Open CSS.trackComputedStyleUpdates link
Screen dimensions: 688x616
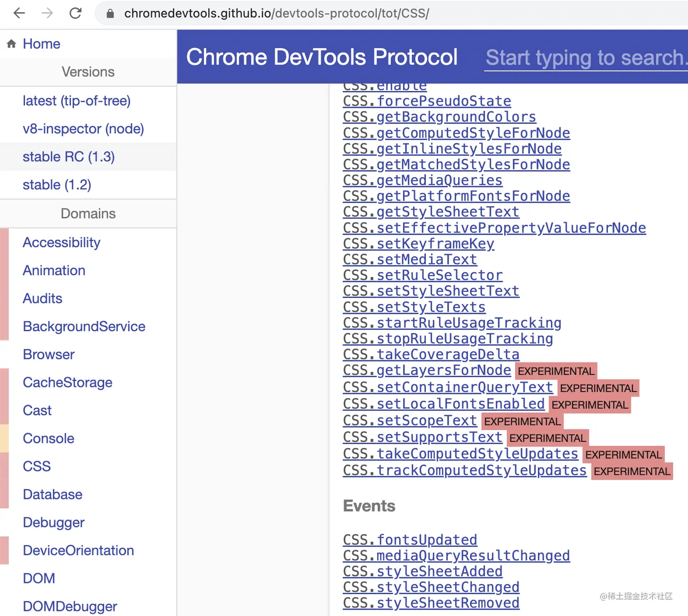click(x=465, y=470)
